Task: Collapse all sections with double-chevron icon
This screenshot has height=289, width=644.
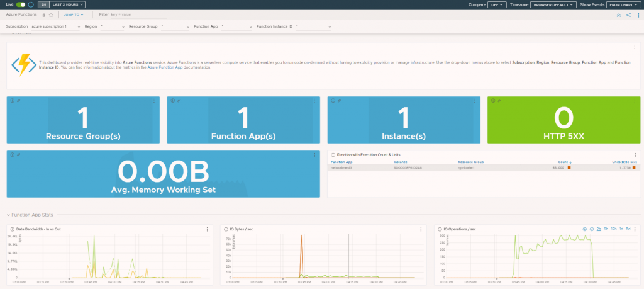Action: coord(619,15)
